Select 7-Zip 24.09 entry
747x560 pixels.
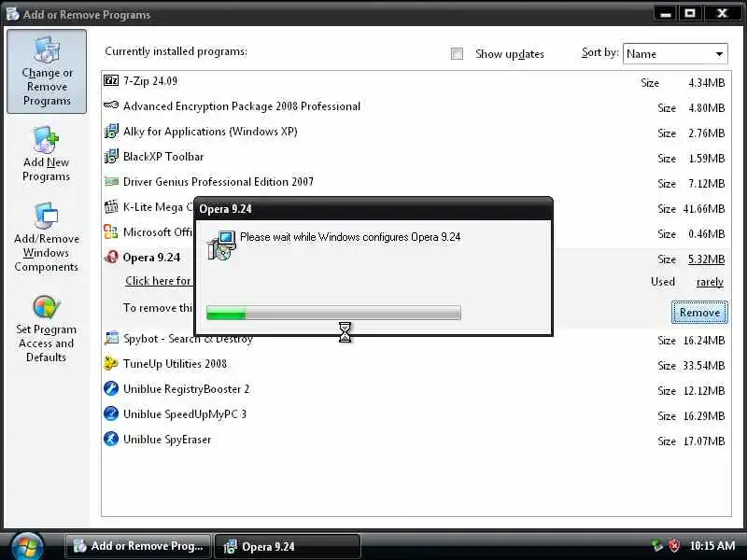click(x=150, y=81)
